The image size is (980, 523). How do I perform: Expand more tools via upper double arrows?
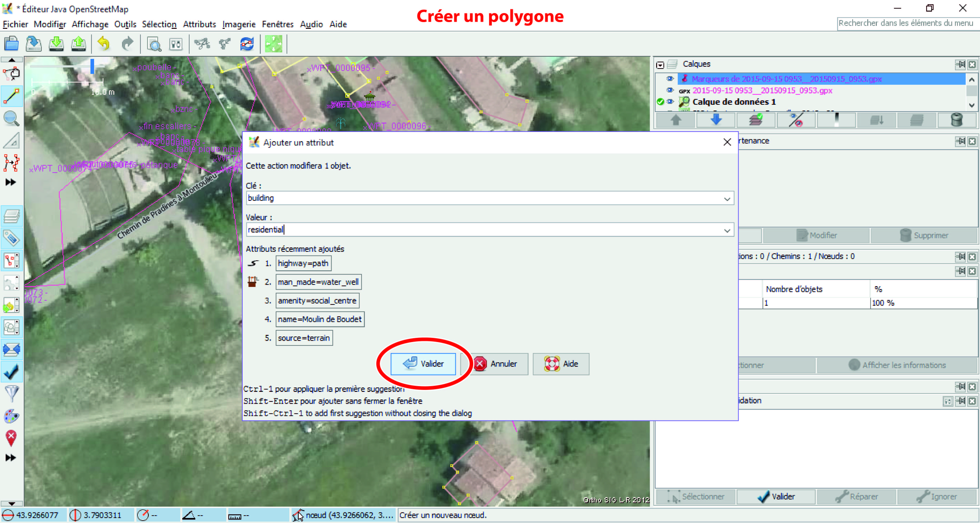pyautogui.click(x=11, y=182)
